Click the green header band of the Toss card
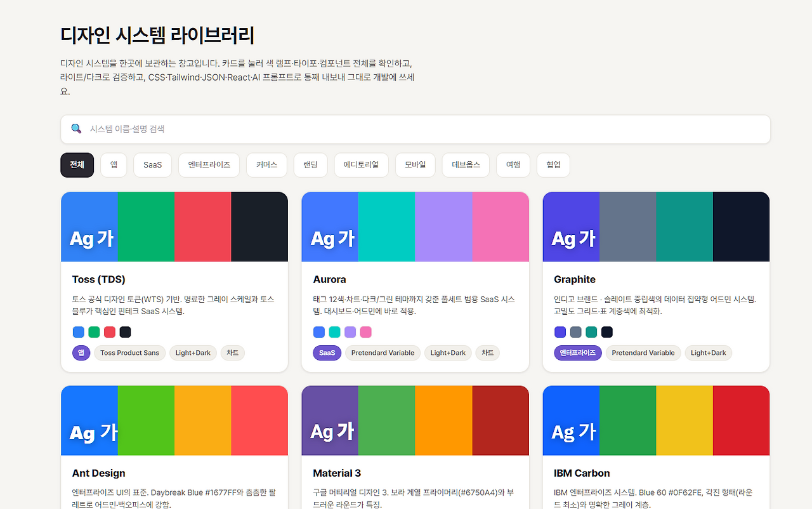This screenshot has height=509, width=812. coord(146,227)
